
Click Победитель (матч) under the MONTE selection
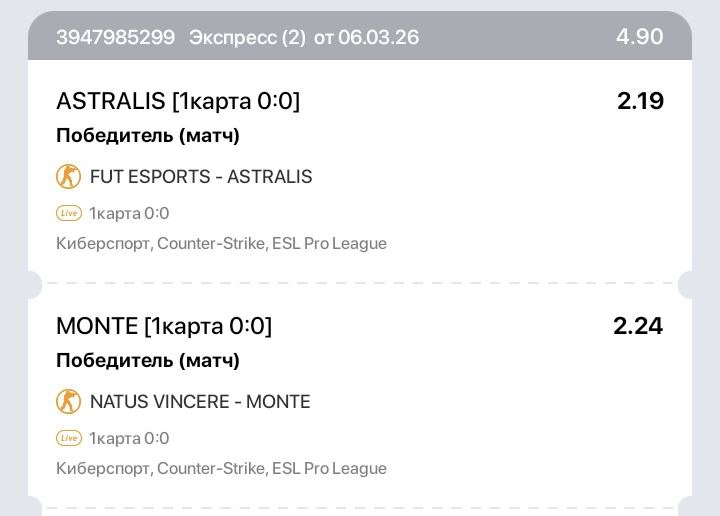[148, 361]
